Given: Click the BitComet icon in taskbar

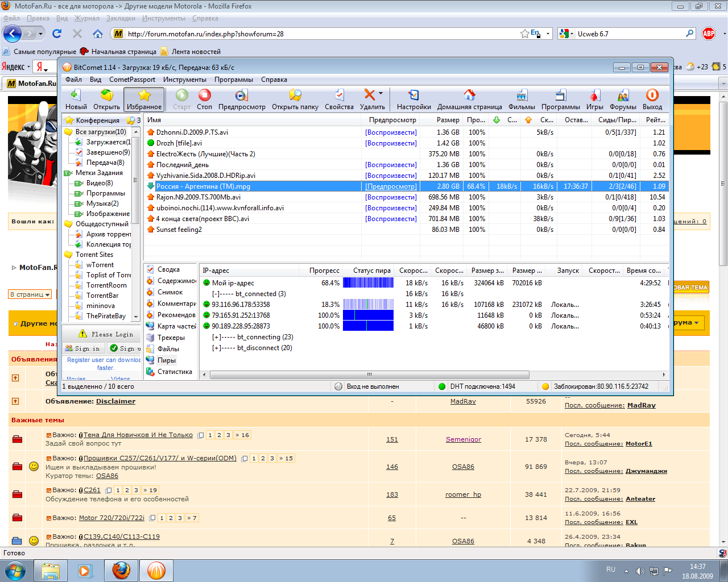Looking at the screenshot, I should [x=156, y=570].
